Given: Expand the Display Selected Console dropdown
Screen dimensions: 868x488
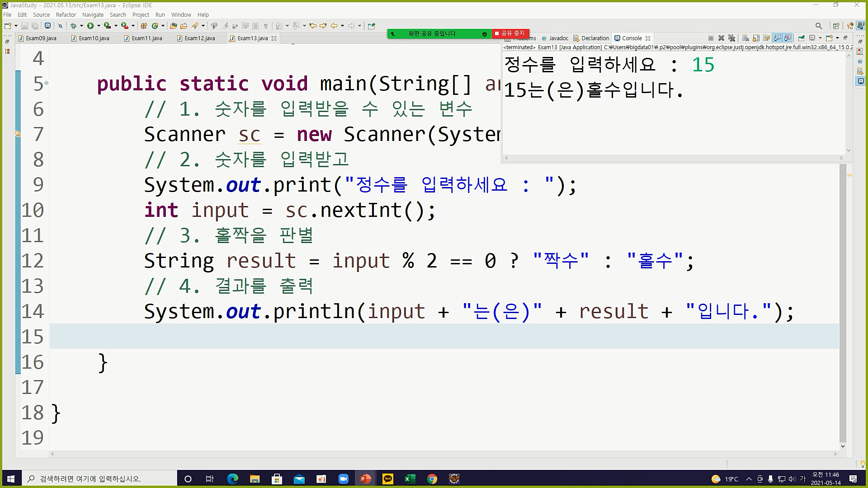Looking at the screenshot, I should 820,38.
